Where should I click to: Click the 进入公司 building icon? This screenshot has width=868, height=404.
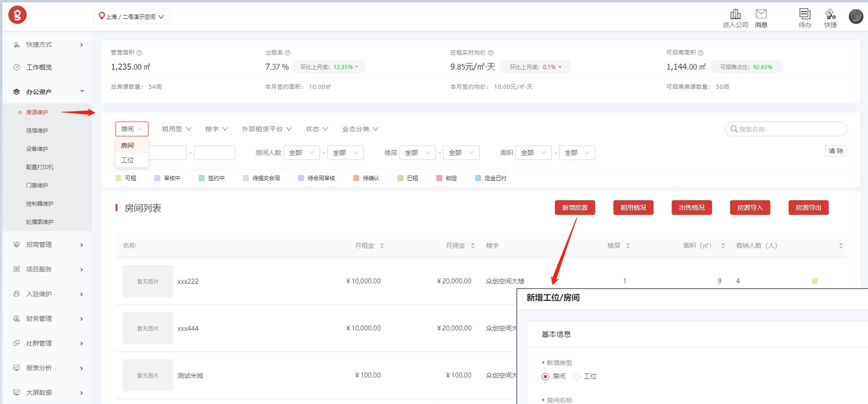735,14
